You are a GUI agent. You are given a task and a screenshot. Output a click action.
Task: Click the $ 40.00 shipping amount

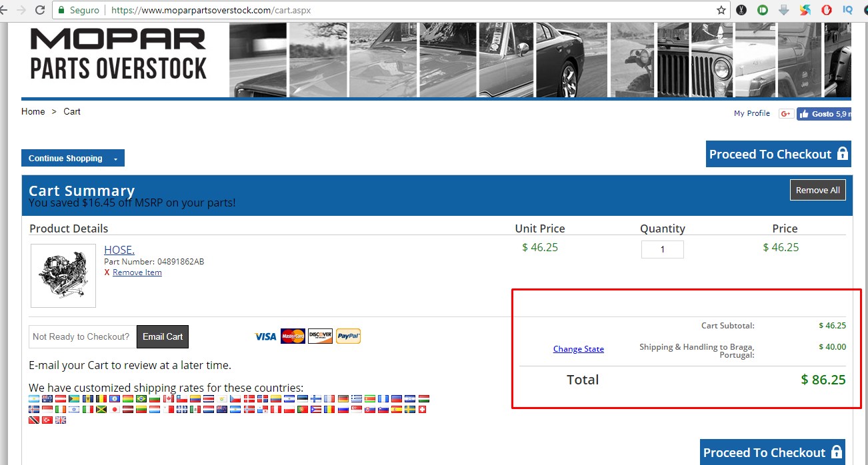tap(833, 346)
